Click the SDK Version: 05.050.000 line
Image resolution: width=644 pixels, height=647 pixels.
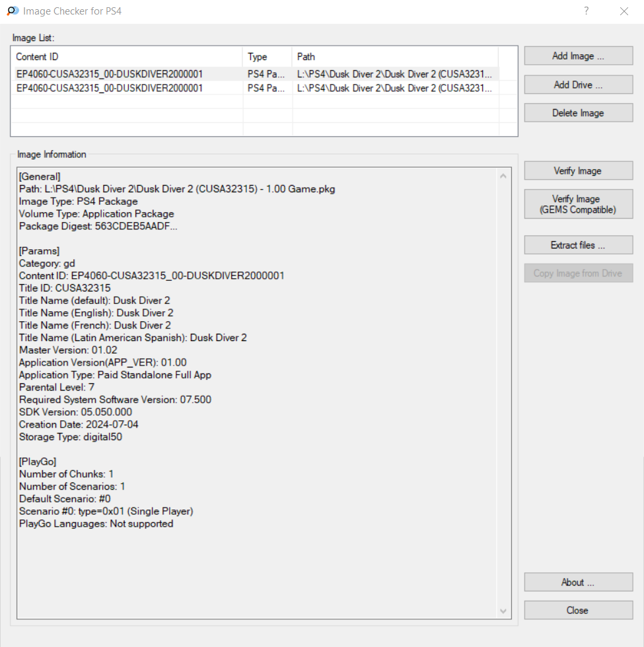tap(75, 412)
